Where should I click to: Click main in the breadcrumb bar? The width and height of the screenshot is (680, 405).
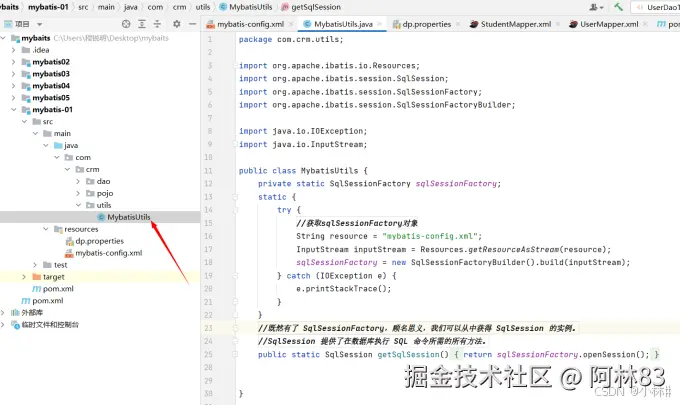tap(106, 7)
